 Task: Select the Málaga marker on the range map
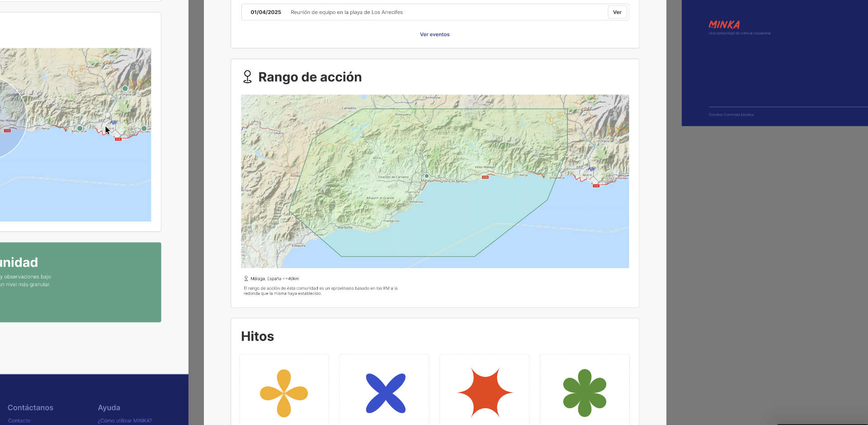click(x=426, y=176)
